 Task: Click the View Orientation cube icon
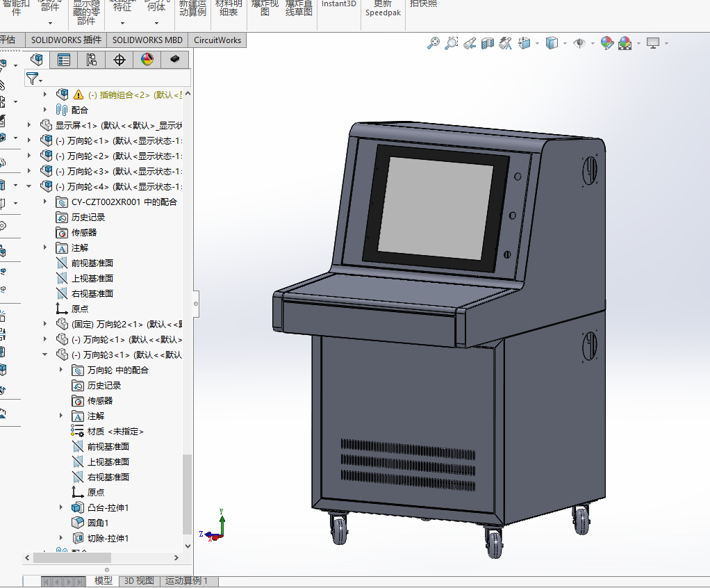tap(525, 43)
